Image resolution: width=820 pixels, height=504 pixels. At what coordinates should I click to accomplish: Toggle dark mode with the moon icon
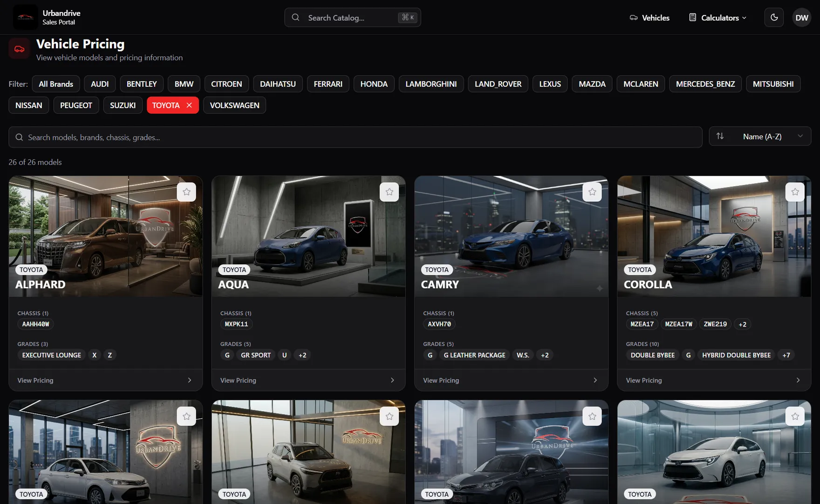(774, 17)
